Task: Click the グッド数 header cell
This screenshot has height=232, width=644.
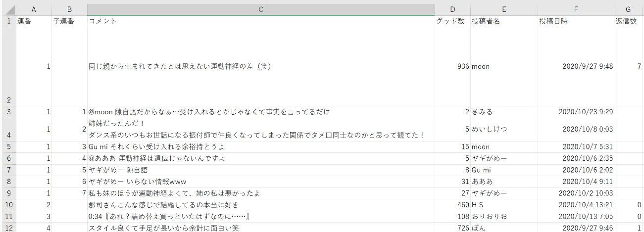Action: [452, 21]
